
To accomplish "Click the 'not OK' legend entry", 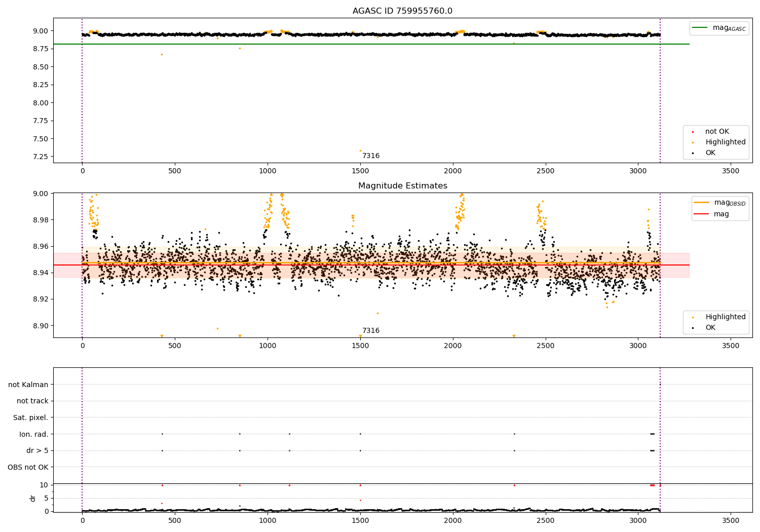I will click(717, 132).
